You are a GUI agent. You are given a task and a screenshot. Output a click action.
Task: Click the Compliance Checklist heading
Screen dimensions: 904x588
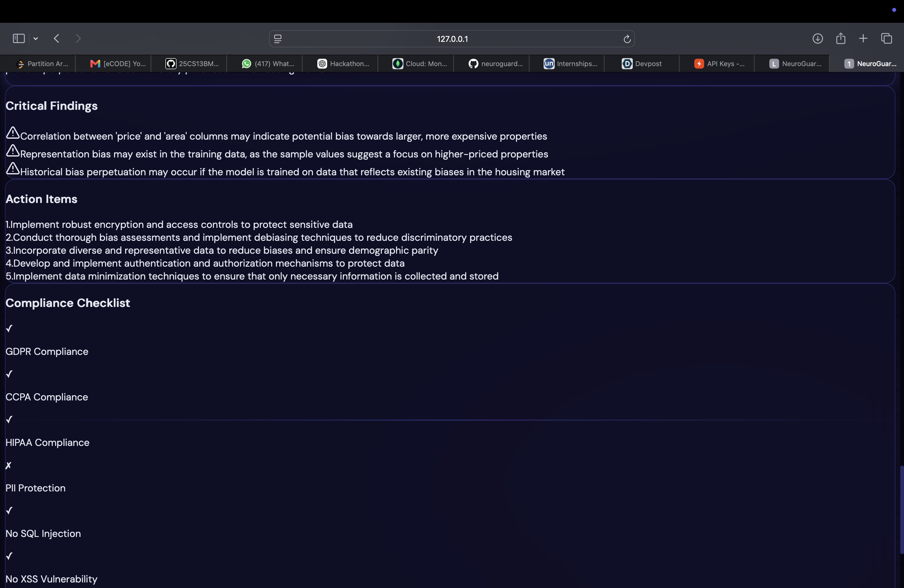tap(68, 303)
